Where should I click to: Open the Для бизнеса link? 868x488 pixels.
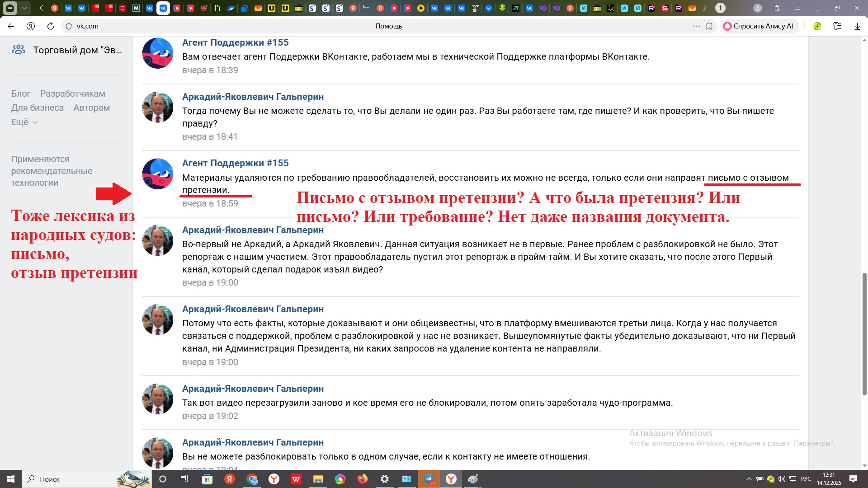(x=37, y=108)
